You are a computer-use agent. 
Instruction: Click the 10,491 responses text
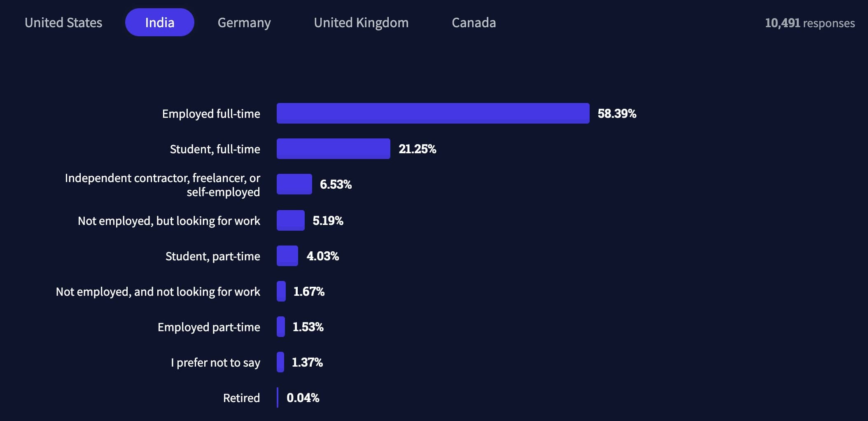[x=810, y=23]
